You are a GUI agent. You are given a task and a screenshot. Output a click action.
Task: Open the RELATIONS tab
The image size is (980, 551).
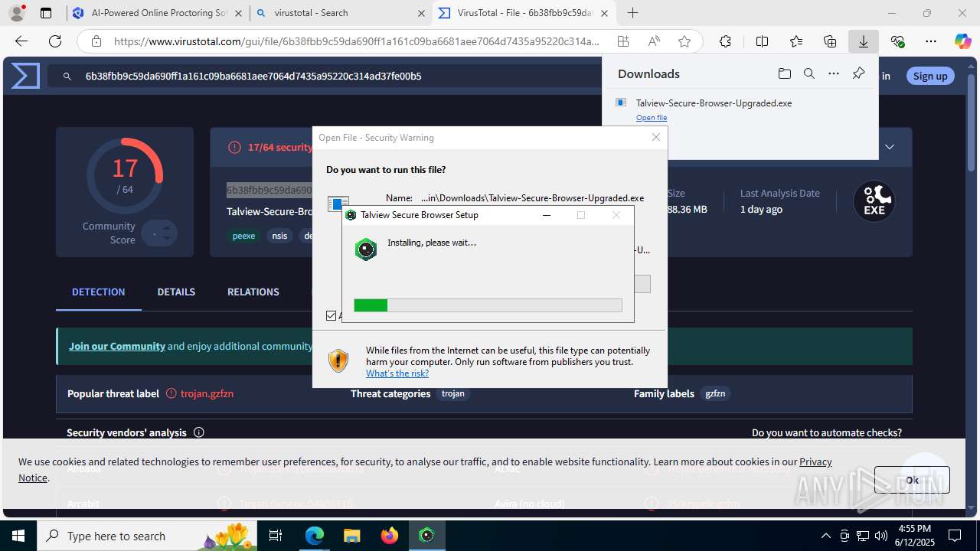point(253,292)
